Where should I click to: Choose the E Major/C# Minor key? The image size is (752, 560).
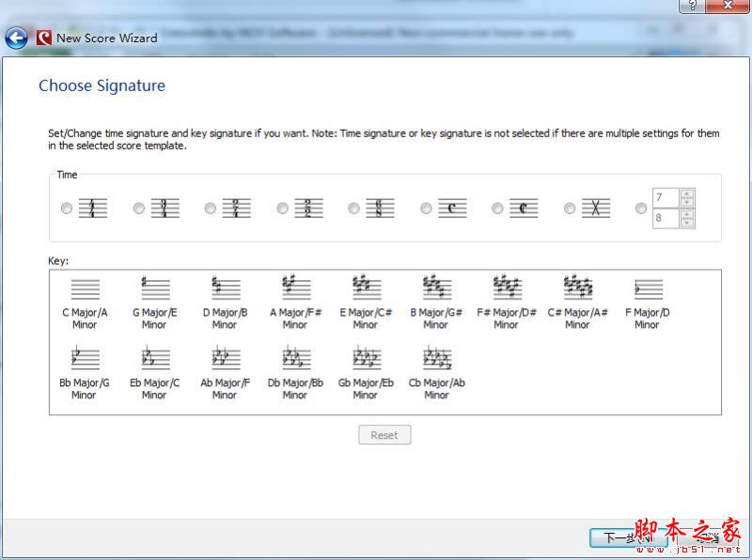(366, 303)
